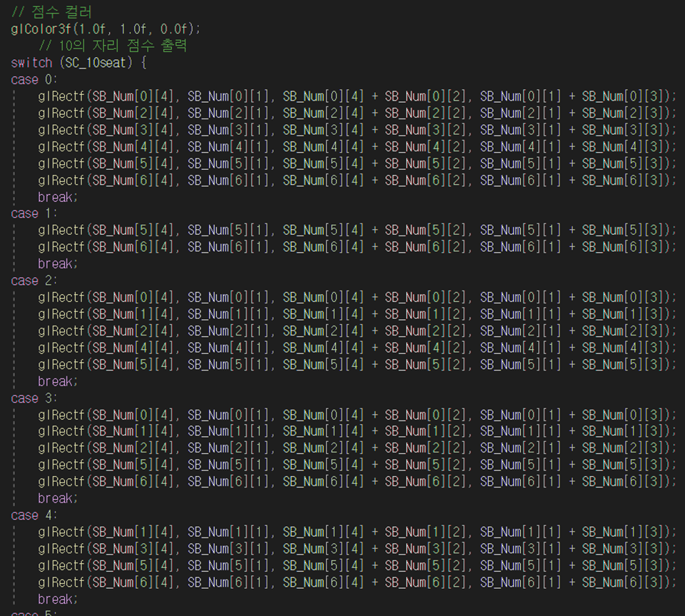Image resolution: width=685 pixels, height=616 pixels.
Task: Click the break statement in case 1
Action: coord(58,264)
